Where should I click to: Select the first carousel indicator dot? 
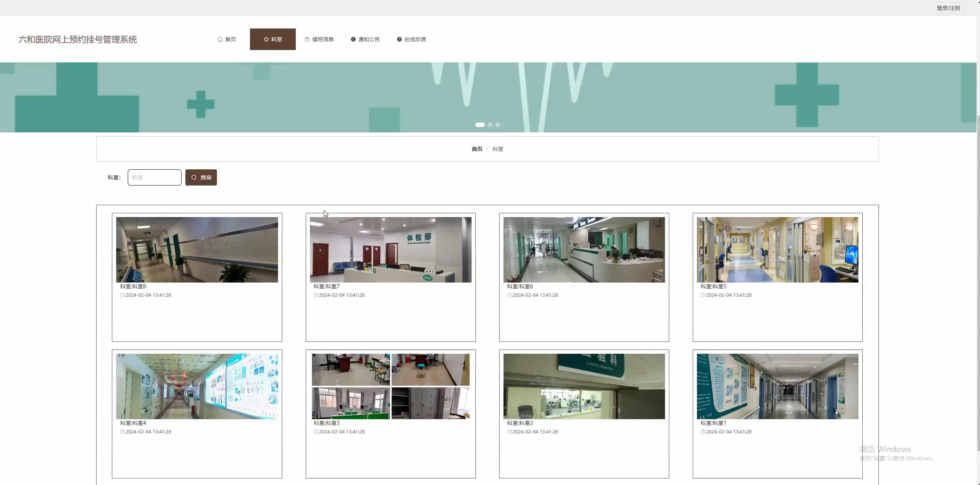pyautogui.click(x=480, y=125)
